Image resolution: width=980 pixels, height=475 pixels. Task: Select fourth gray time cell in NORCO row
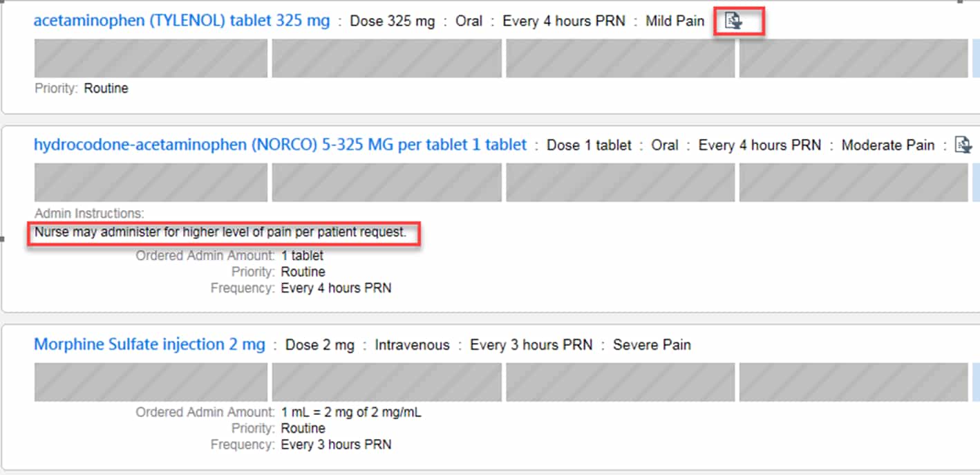click(854, 183)
